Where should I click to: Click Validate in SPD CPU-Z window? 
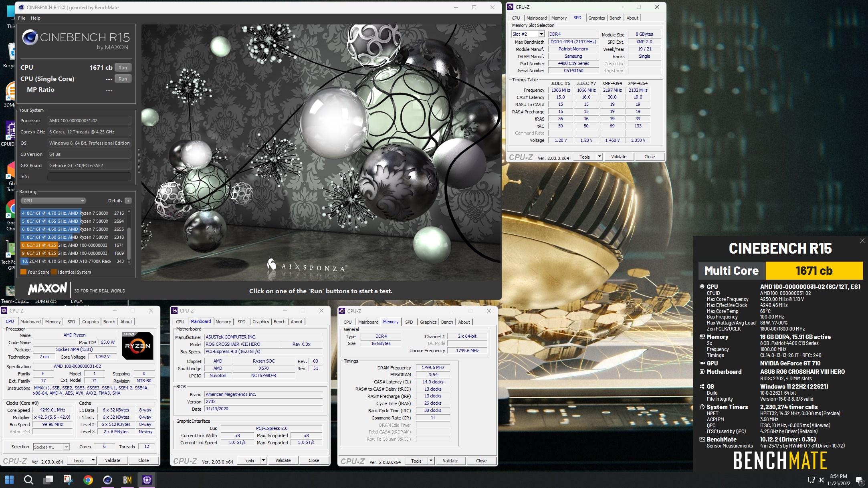tap(619, 157)
